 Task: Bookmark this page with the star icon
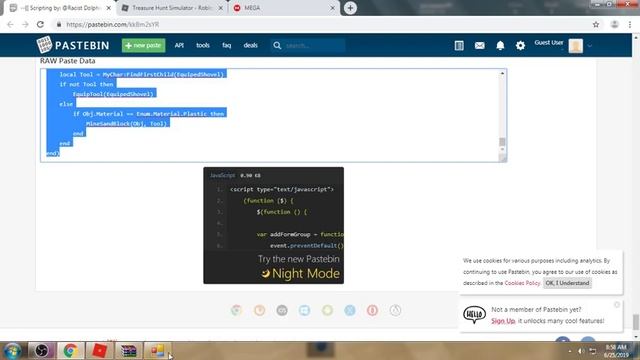pos(596,24)
